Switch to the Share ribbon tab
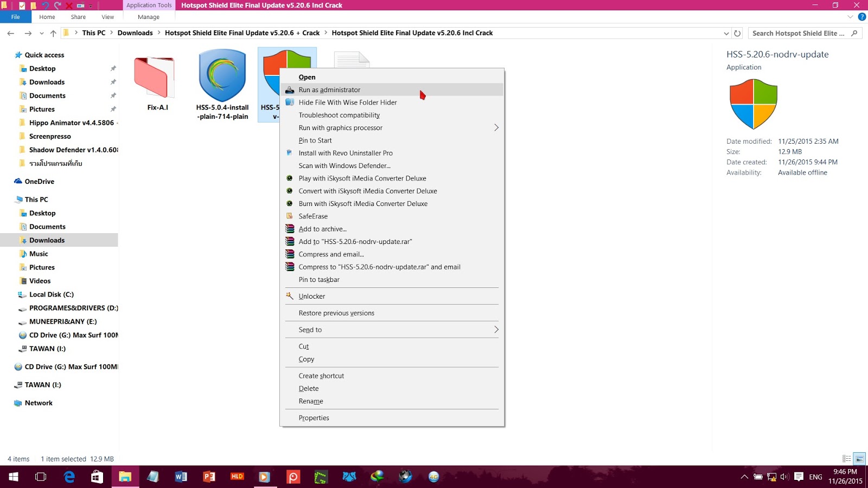Image resolution: width=868 pixels, height=488 pixels. 78,17
